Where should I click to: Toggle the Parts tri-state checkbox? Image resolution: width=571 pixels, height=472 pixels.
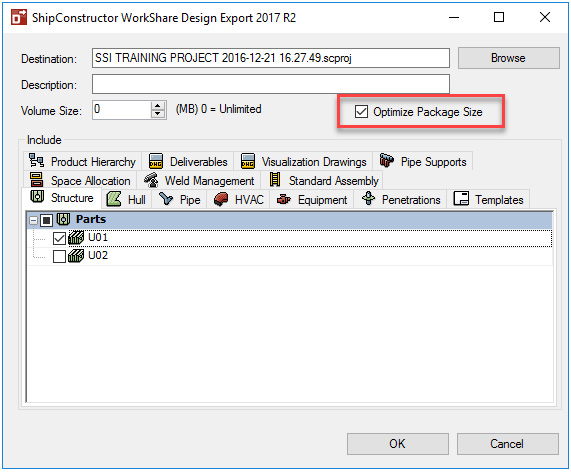pyautogui.click(x=47, y=220)
